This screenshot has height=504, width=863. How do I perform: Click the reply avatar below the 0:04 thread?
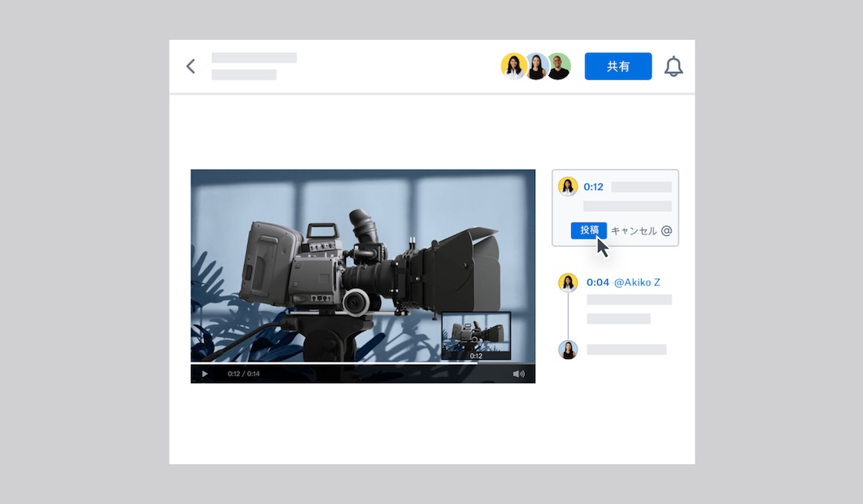[x=568, y=350]
